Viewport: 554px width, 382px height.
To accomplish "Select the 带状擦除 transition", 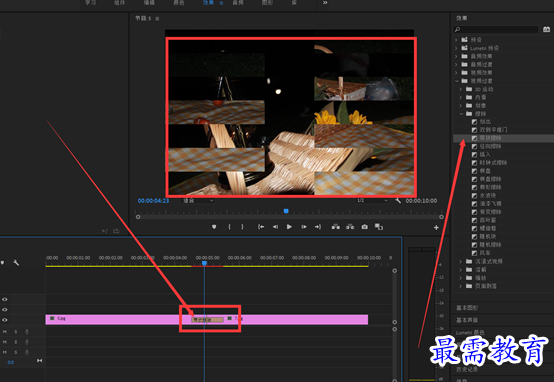I will [x=490, y=138].
